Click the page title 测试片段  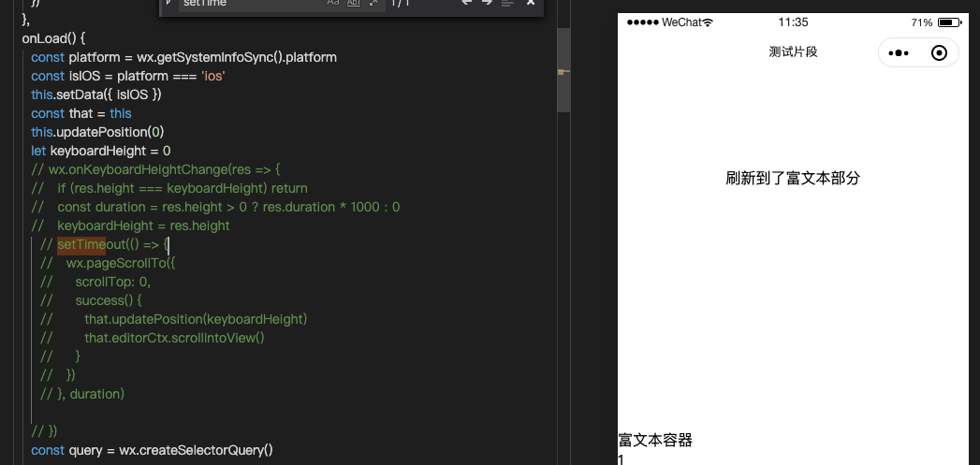[x=793, y=51]
